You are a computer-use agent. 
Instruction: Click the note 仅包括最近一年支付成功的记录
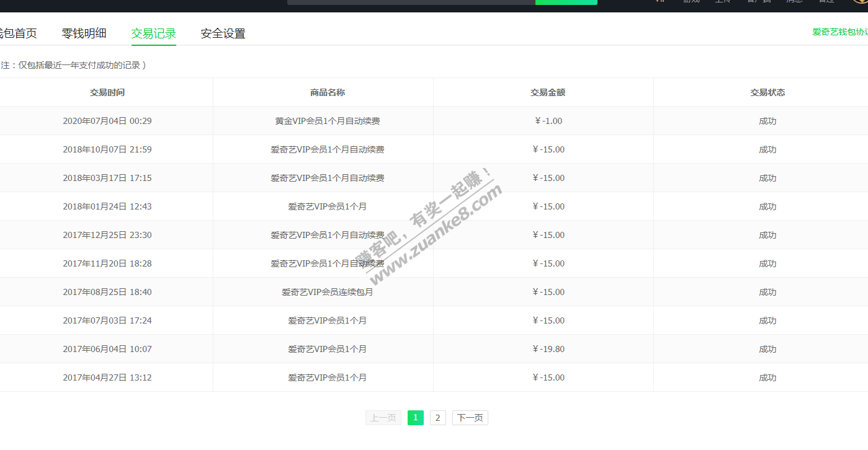(x=79, y=65)
